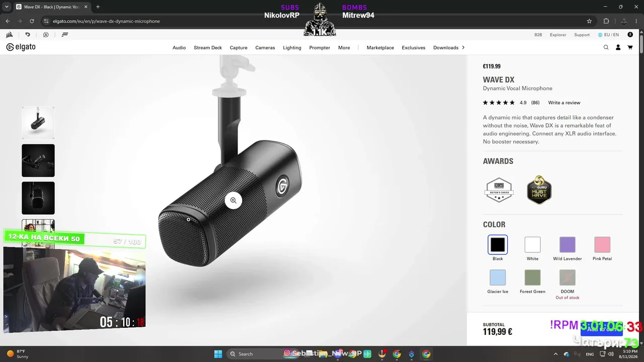Open the B2B link
Image resolution: width=644 pixels, height=362 pixels.
click(x=538, y=35)
